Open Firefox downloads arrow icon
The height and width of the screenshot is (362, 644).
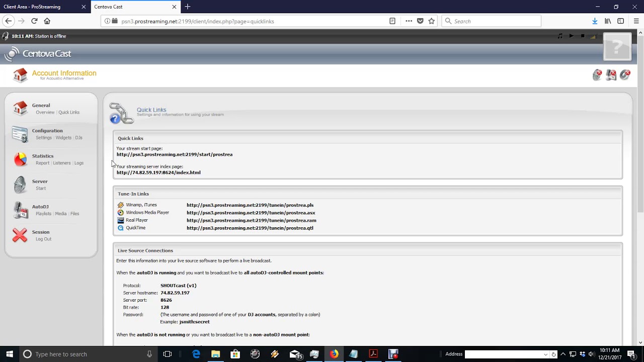595,21
